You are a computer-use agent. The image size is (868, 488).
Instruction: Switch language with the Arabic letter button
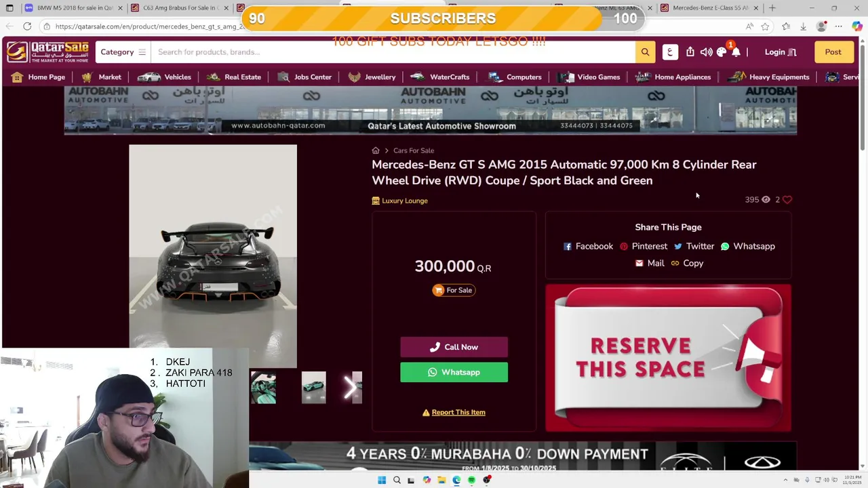pos(670,52)
